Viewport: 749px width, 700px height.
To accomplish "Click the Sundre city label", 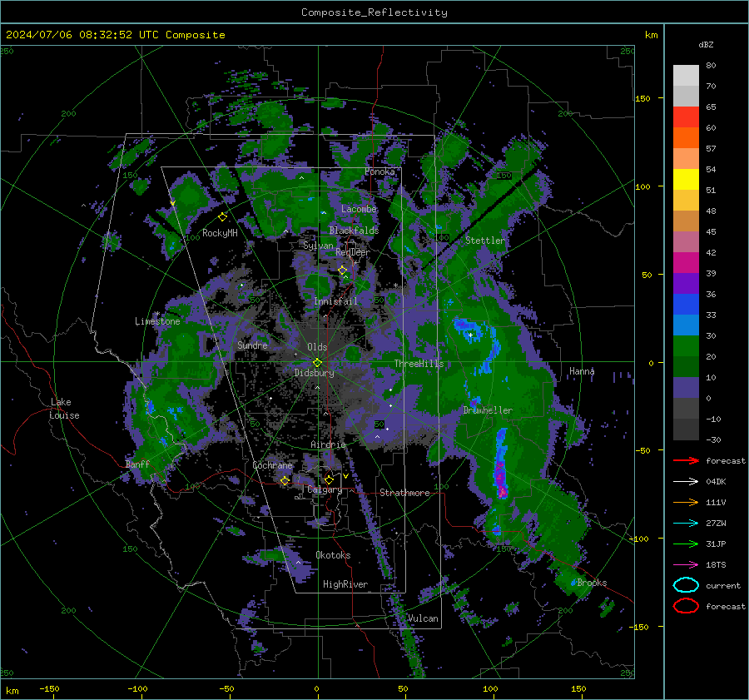I will [x=252, y=345].
